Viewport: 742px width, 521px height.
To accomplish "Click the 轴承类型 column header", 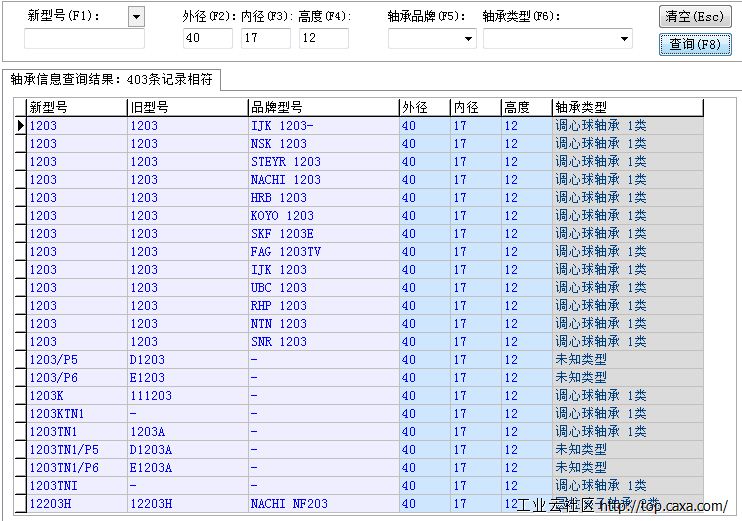I will (626, 107).
